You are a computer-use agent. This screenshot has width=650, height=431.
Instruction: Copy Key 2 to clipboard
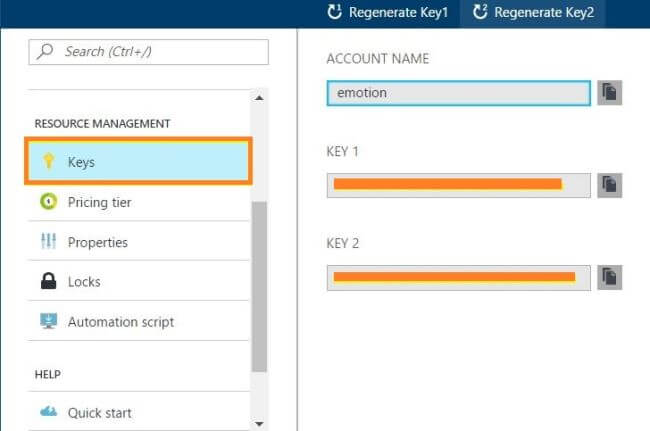click(609, 277)
